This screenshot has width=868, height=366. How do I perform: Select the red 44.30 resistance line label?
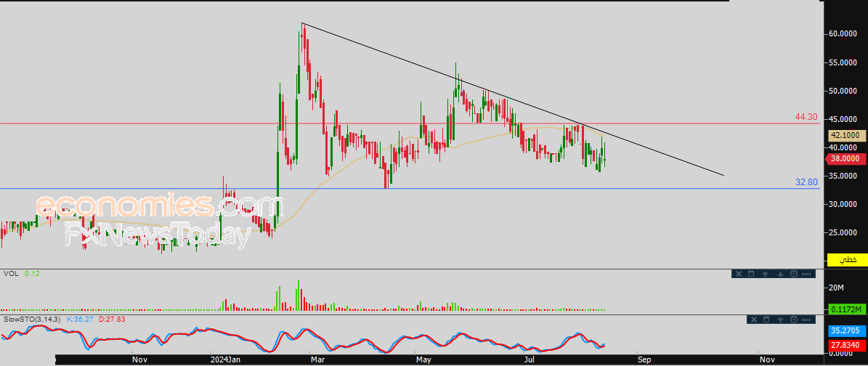pyautogui.click(x=806, y=117)
